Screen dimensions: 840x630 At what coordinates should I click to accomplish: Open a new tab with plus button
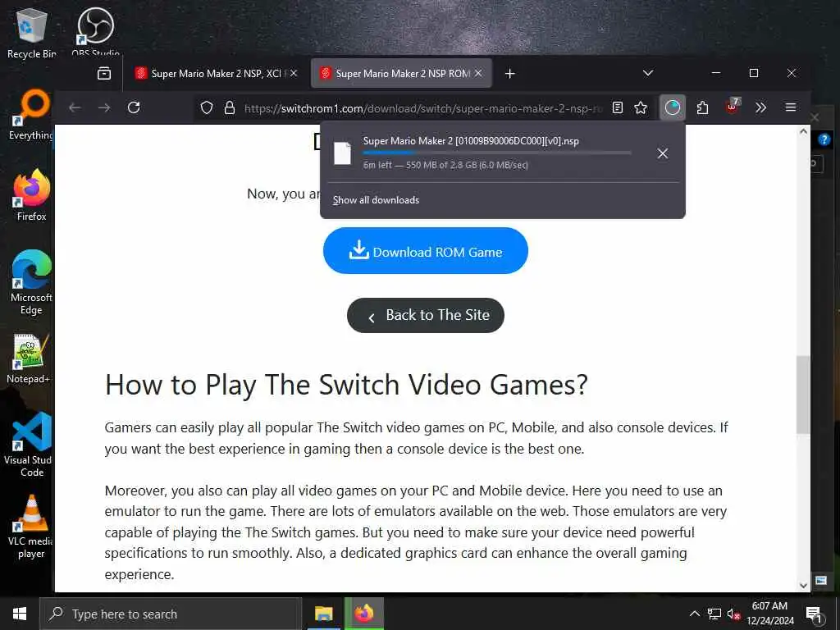(x=510, y=73)
